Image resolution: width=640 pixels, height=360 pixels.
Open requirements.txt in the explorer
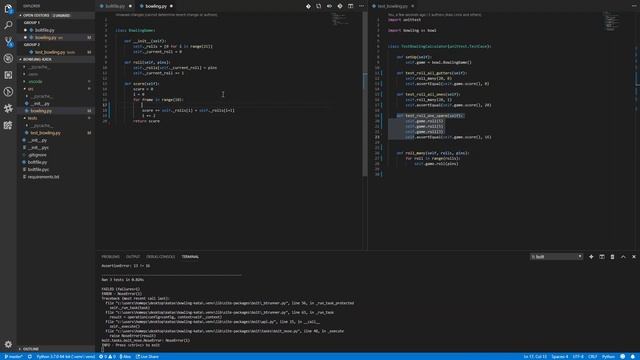(56, 177)
